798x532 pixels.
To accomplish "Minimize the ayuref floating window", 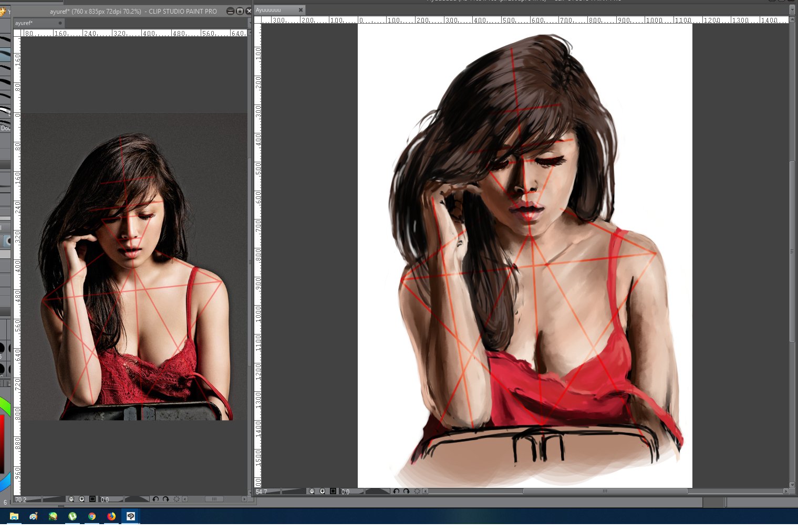I will click(x=230, y=11).
